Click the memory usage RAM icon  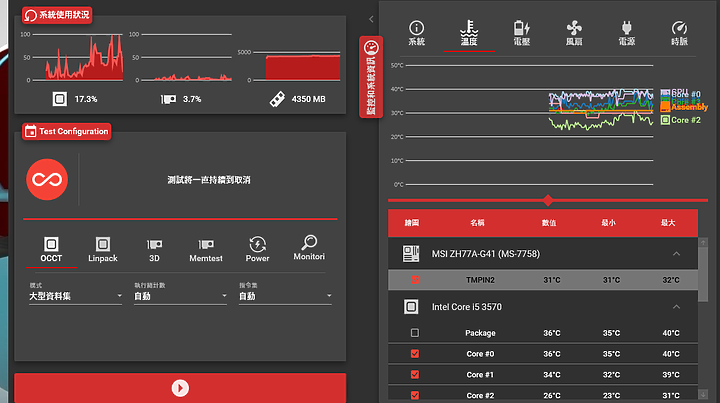click(277, 99)
